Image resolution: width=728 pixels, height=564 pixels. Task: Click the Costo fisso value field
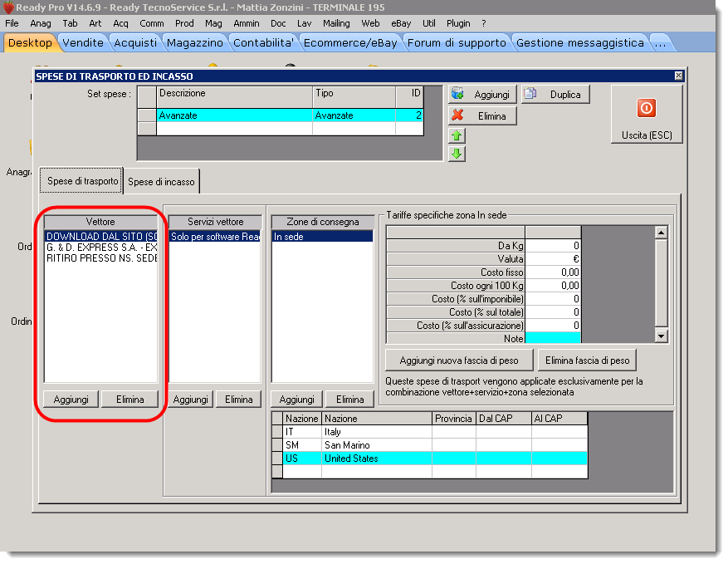[553, 272]
